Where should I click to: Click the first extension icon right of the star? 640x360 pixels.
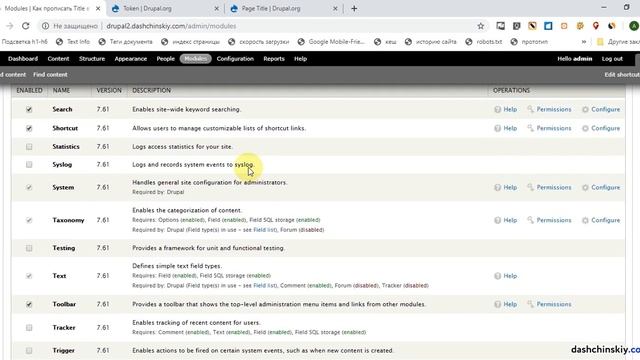tap(500, 26)
